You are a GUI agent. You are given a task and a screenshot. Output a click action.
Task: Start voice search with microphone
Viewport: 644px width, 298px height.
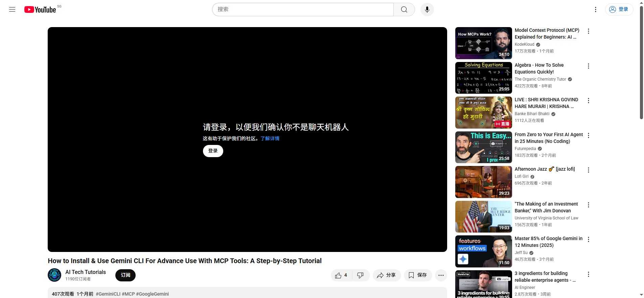[427, 9]
